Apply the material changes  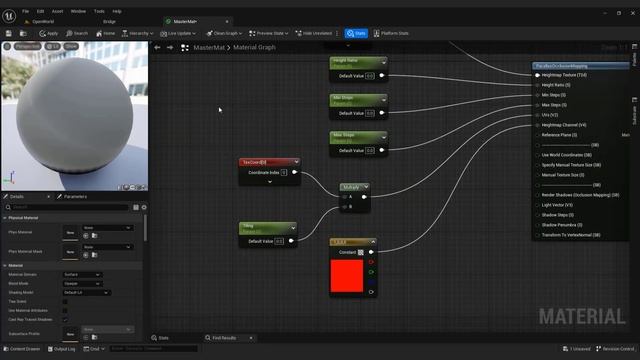(49, 33)
